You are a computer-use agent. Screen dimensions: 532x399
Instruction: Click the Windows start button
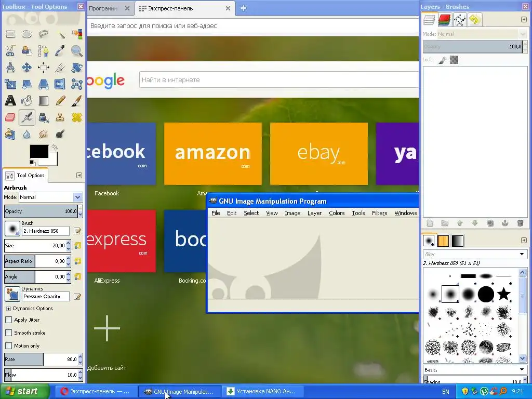pyautogui.click(x=24, y=392)
